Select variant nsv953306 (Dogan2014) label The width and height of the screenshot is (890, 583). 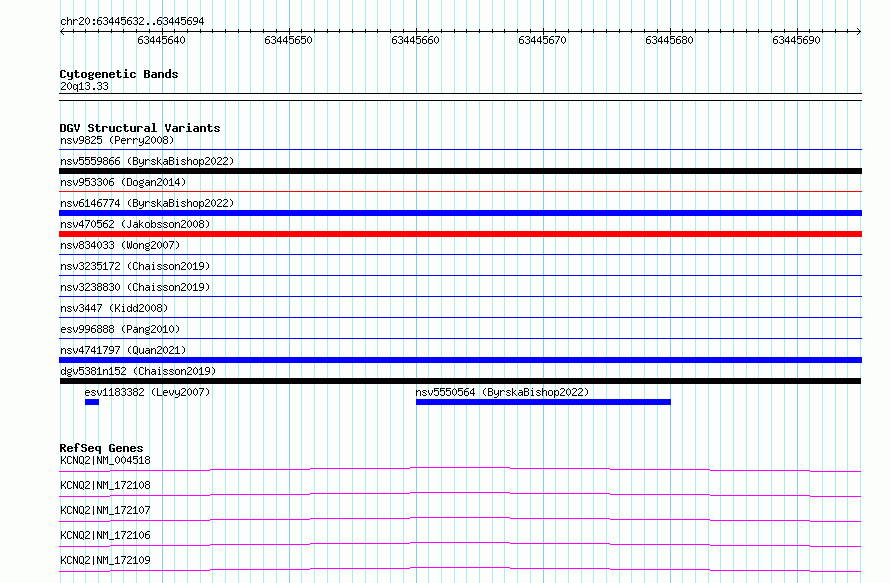123,182
